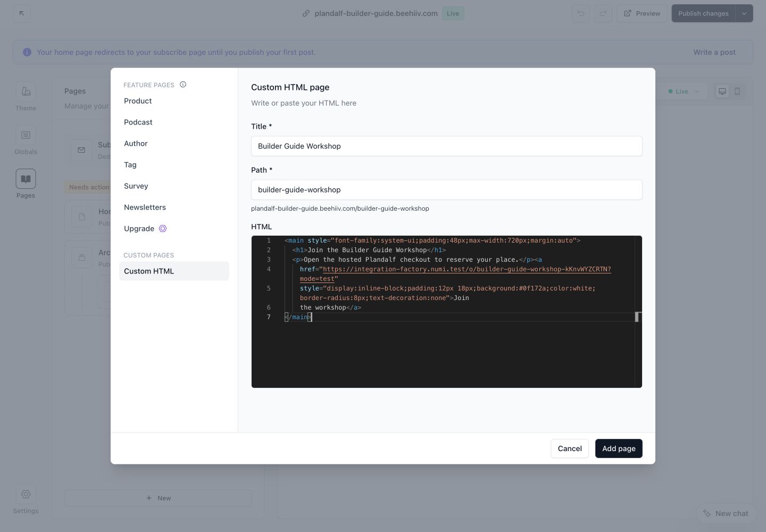Select Product feature page
This screenshot has height=532, width=766.
[x=174, y=101]
